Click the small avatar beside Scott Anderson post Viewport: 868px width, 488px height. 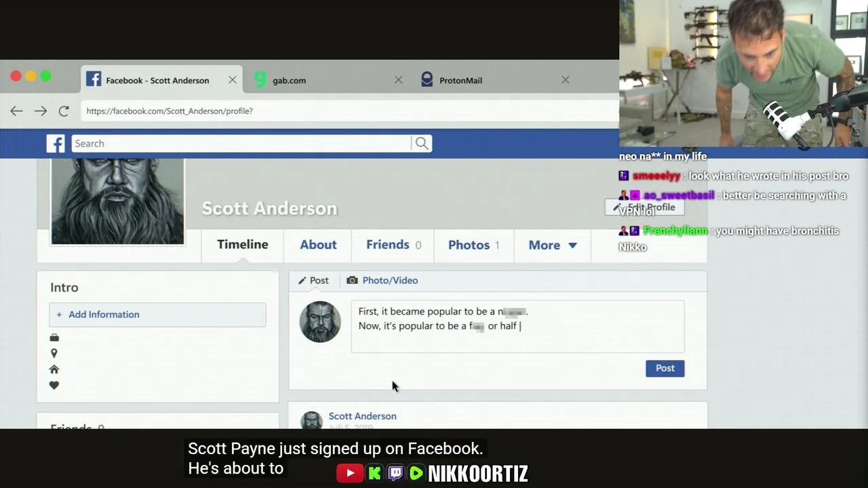(x=312, y=420)
